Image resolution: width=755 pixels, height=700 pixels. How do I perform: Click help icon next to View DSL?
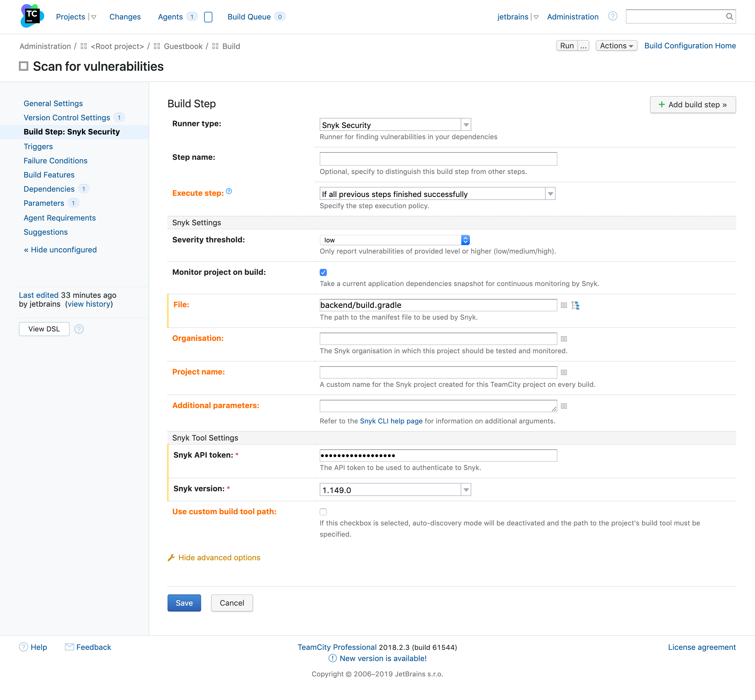(79, 329)
